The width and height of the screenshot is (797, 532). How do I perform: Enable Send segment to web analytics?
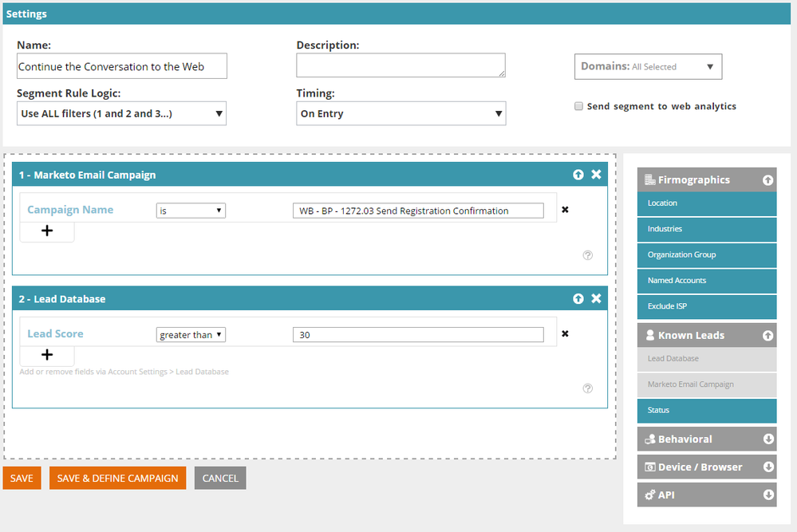pos(579,107)
